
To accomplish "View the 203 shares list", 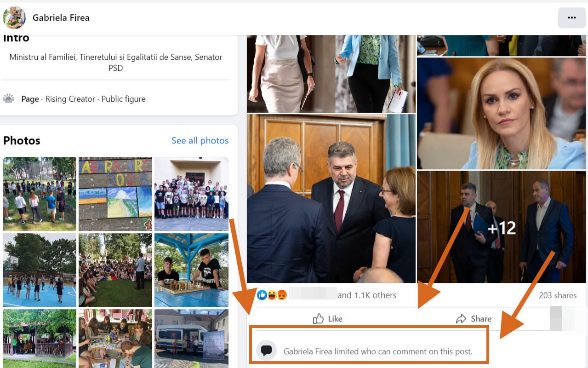I will pyautogui.click(x=558, y=295).
